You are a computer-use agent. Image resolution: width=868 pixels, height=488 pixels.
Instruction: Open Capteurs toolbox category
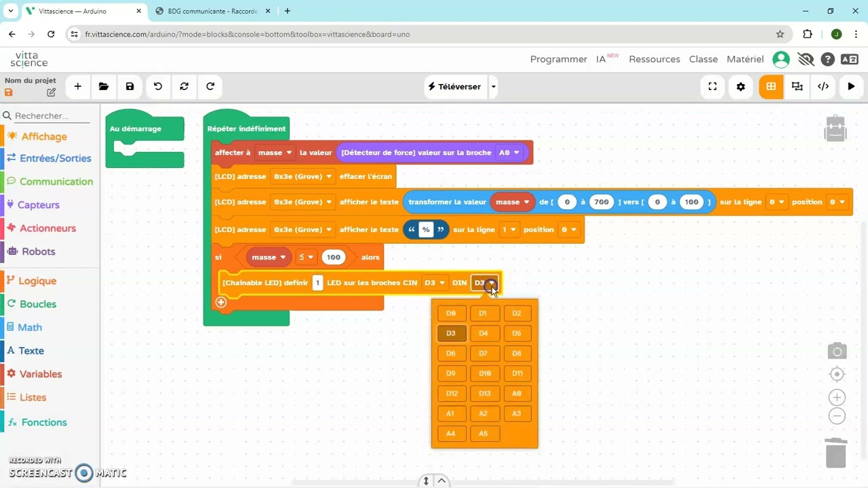point(39,205)
